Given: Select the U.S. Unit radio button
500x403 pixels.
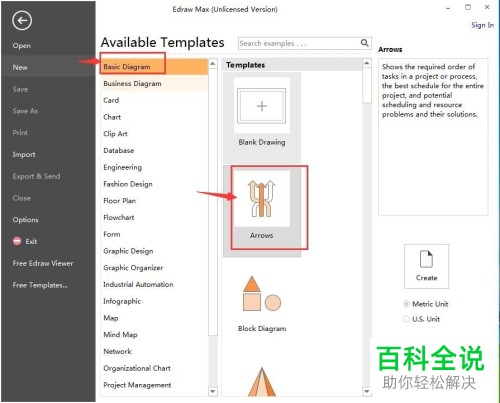Looking at the screenshot, I should [406, 319].
